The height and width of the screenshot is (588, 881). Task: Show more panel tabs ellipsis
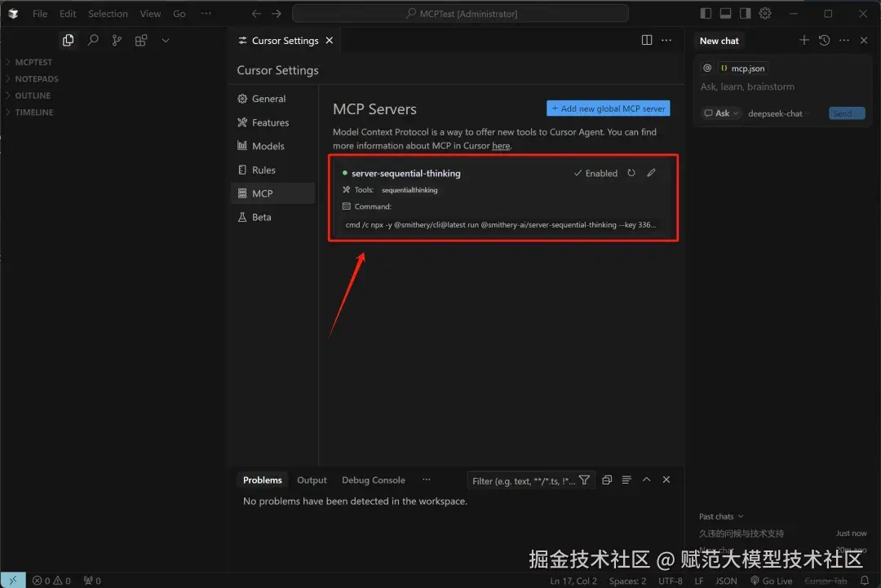click(427, 480)
